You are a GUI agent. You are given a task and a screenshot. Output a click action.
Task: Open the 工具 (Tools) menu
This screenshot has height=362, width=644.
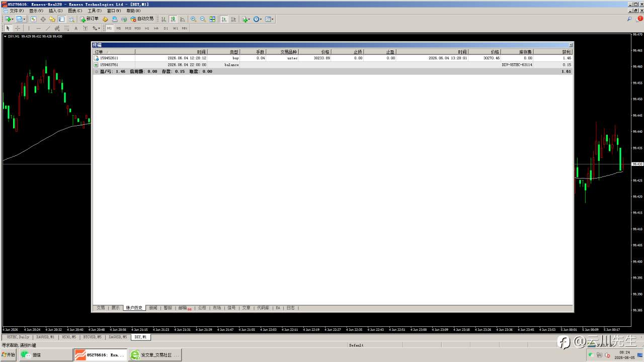tap(95, 11)
